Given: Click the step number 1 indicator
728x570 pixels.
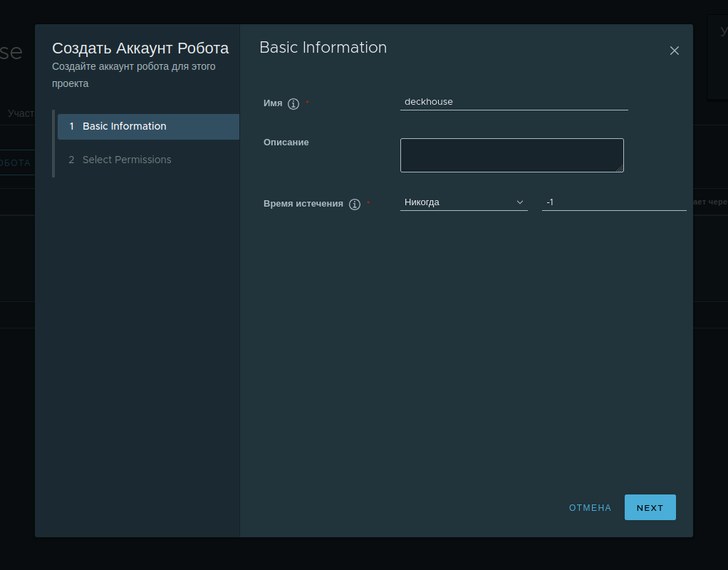Looking at the screenshot, I should [71, 126].
